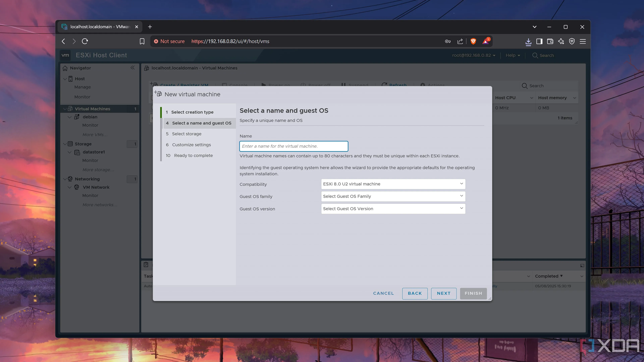
Task: Open the Brave wallet icon
Action: 550,41
